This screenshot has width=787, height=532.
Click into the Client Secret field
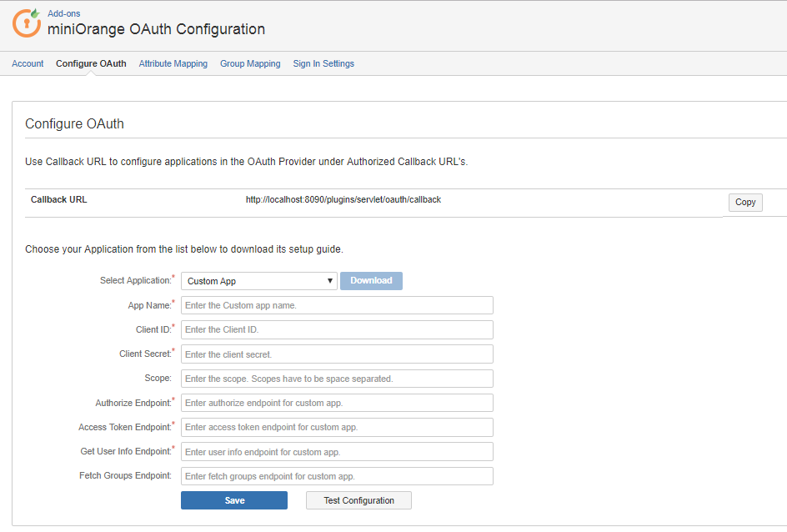pos(338,354)
